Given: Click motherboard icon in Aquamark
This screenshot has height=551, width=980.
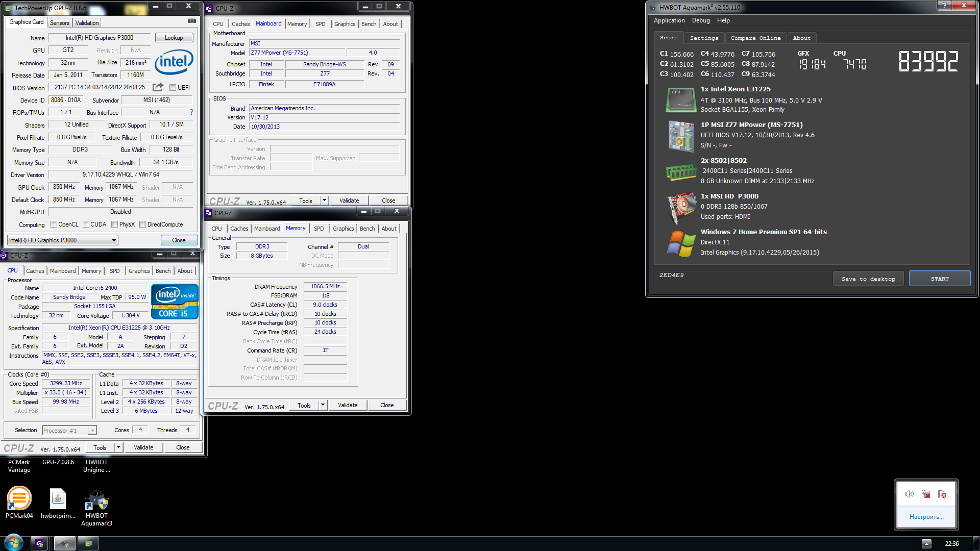Looking at the screenshot, I should tap(681, 136).
